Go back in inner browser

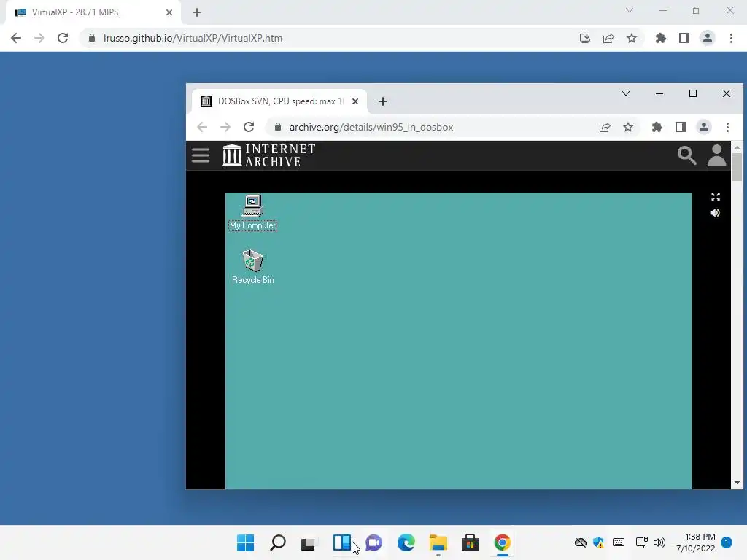(x=202, y=127)
